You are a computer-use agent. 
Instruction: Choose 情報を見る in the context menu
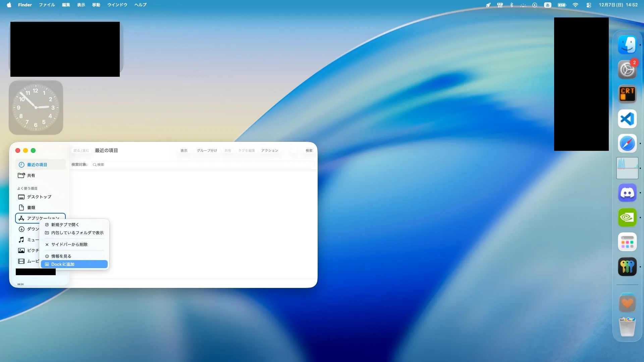point(61,256)
